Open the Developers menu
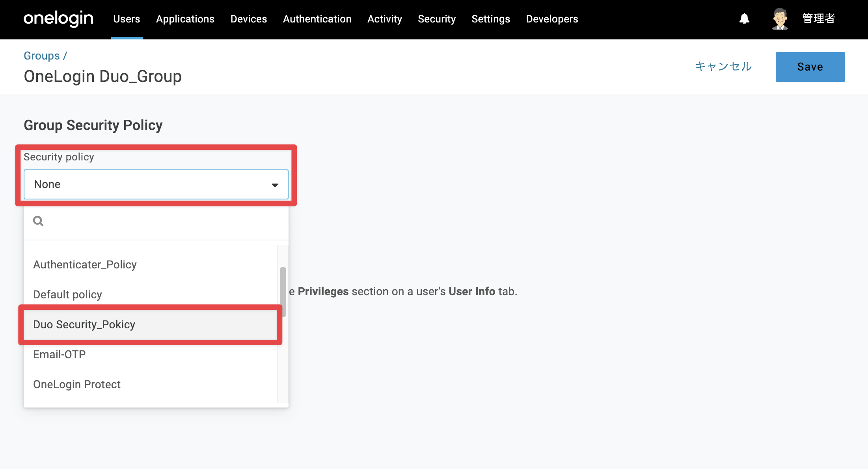 click(x=552, y=19)
